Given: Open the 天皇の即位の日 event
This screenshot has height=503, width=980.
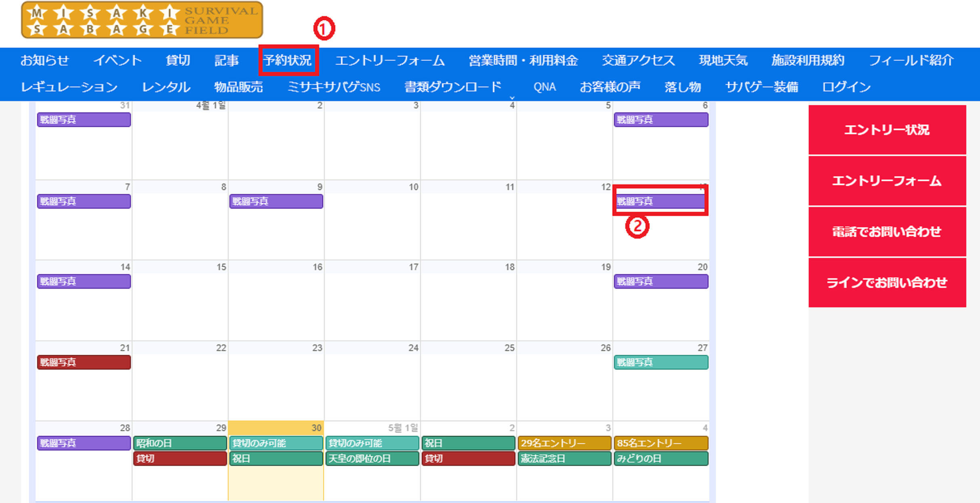Looking at the screenshot, I should [x=372, y=459].
